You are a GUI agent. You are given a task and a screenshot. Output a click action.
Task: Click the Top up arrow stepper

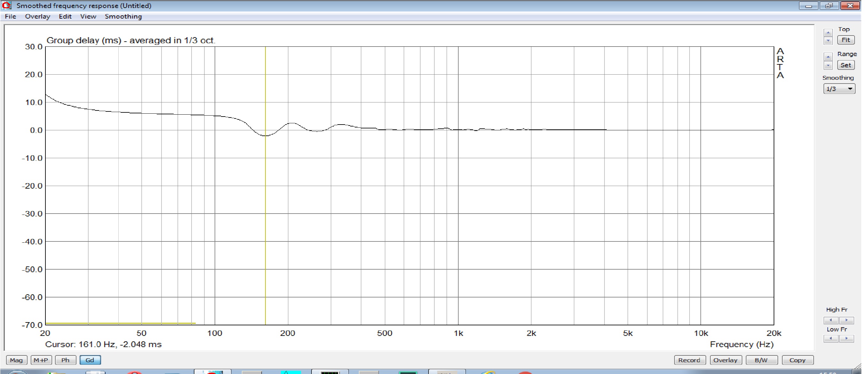[x=828, y=33]
